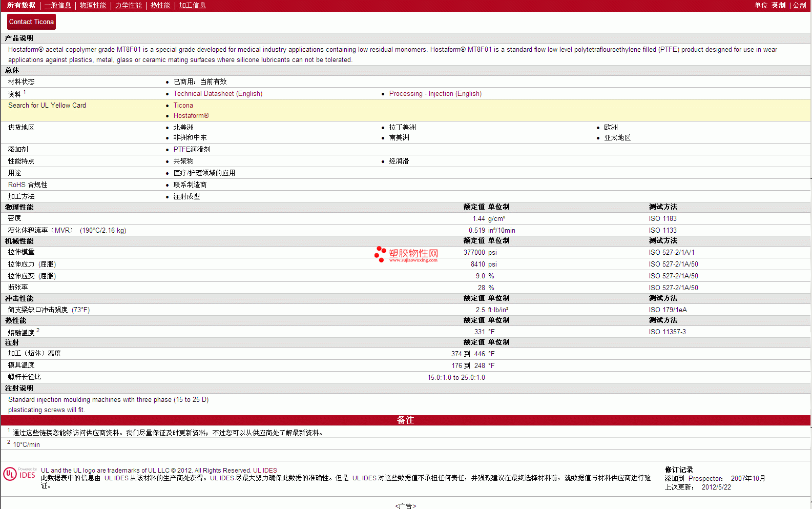Click the Contact Ticona button

(x=31, y=22)
